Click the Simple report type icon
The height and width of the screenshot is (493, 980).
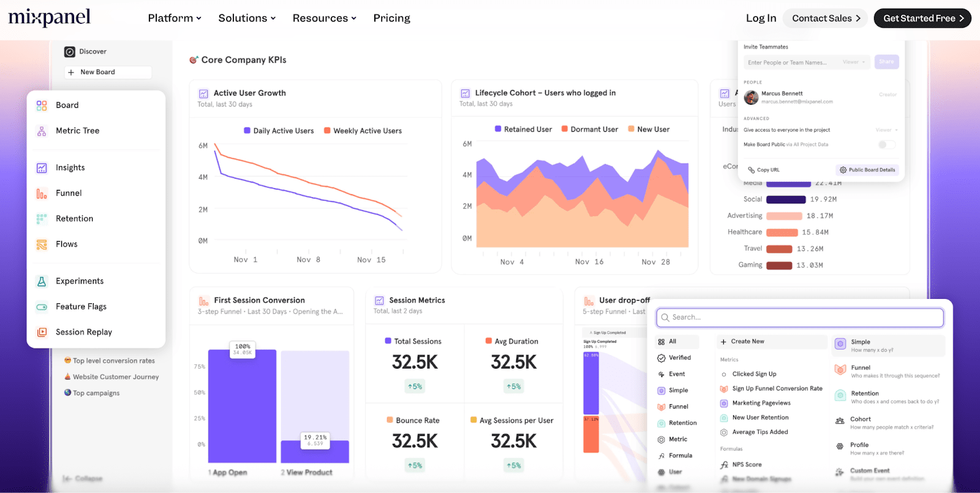tap(840, 344)
